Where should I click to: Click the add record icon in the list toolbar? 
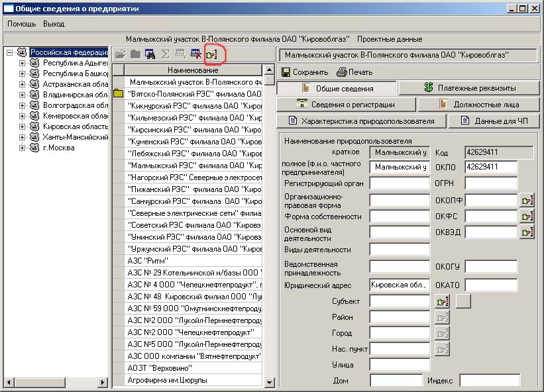click(180, 54)
